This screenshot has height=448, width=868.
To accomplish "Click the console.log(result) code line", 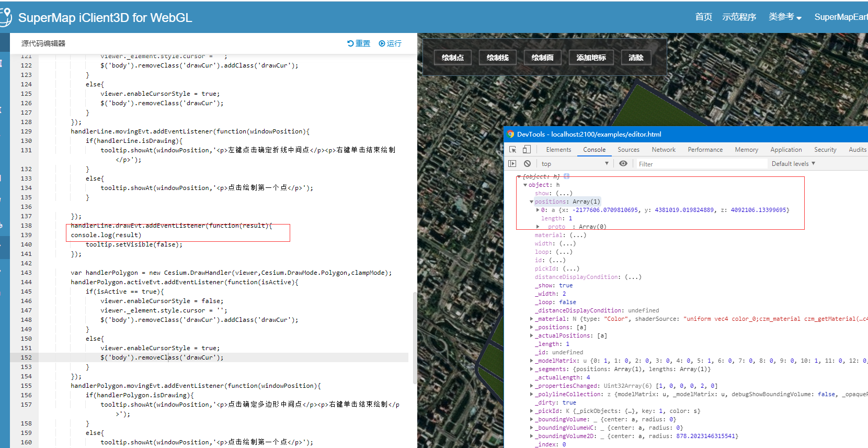I will [106, 235].
